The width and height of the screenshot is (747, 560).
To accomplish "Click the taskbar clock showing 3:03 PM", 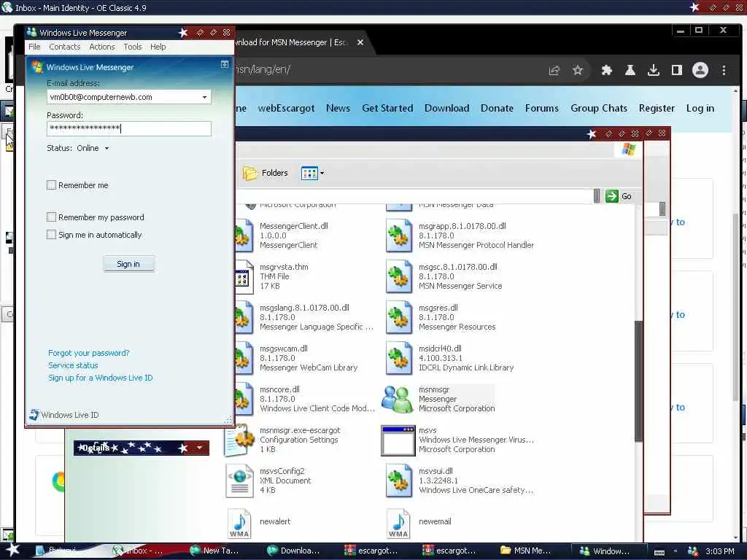I will pos(719,551).
